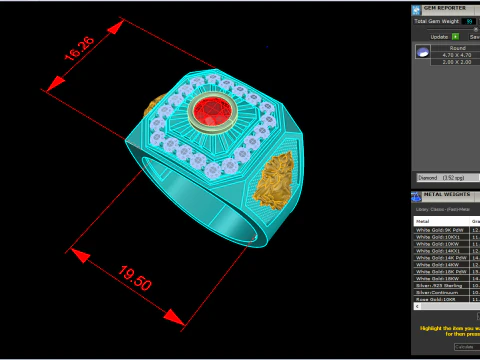
Task: Select the round gem thumbnail
Action: [423, 52]
